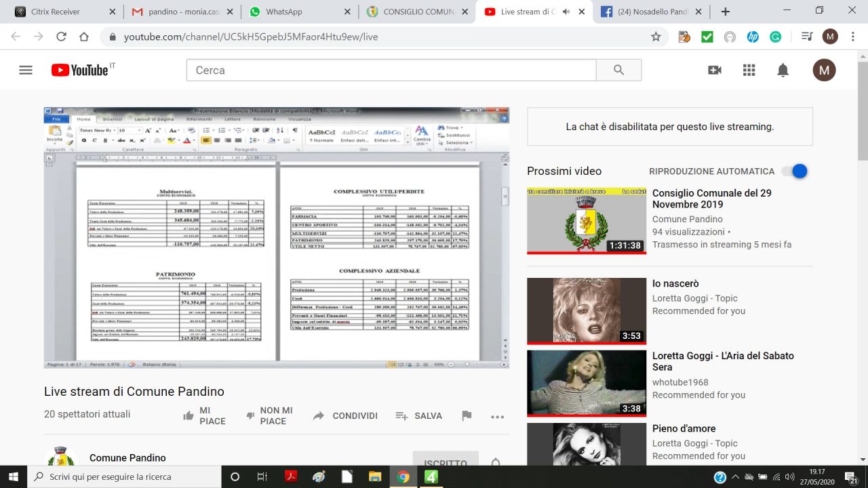Close the Live stream tab

(x=583, y=12)
